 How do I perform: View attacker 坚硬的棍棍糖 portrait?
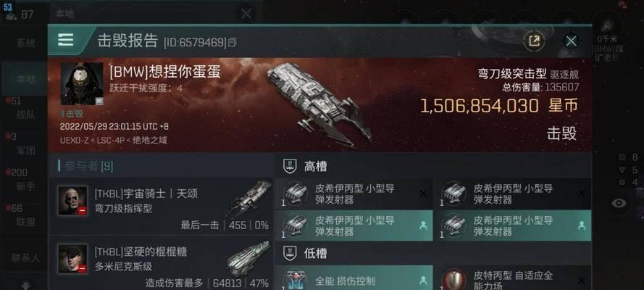coord(72,259)
